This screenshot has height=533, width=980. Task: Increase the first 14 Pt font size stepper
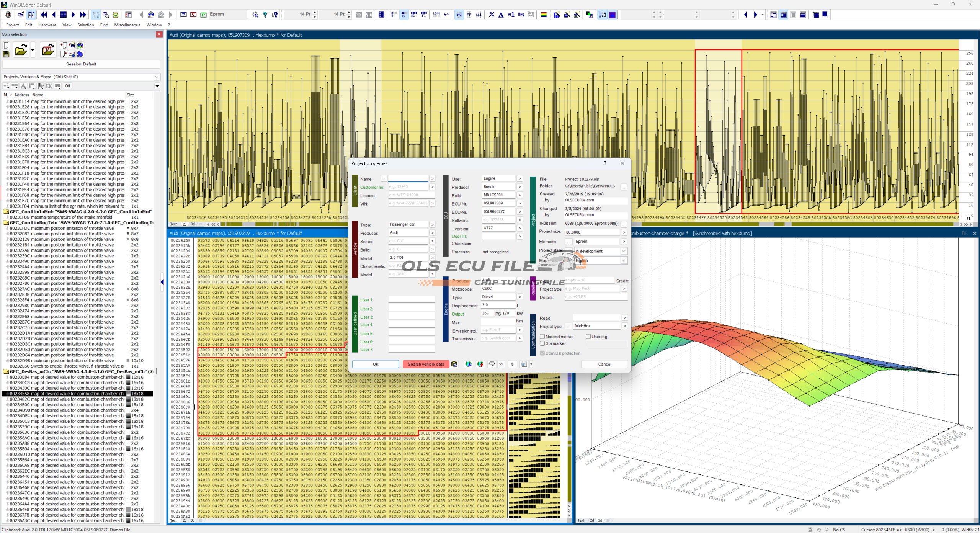(315, 12)
